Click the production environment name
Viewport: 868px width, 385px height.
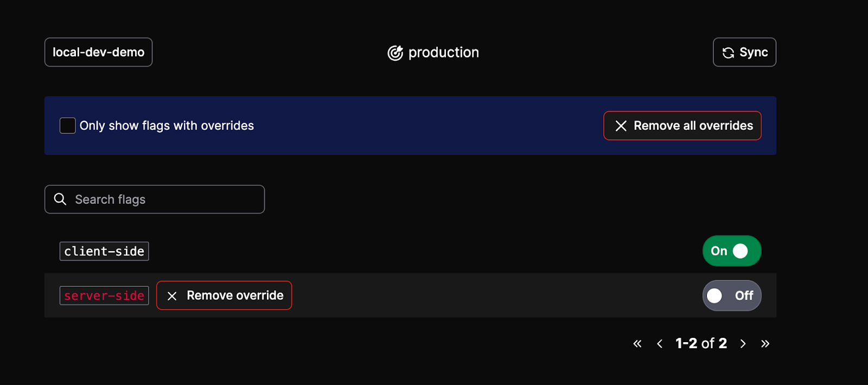coord(443,53)
